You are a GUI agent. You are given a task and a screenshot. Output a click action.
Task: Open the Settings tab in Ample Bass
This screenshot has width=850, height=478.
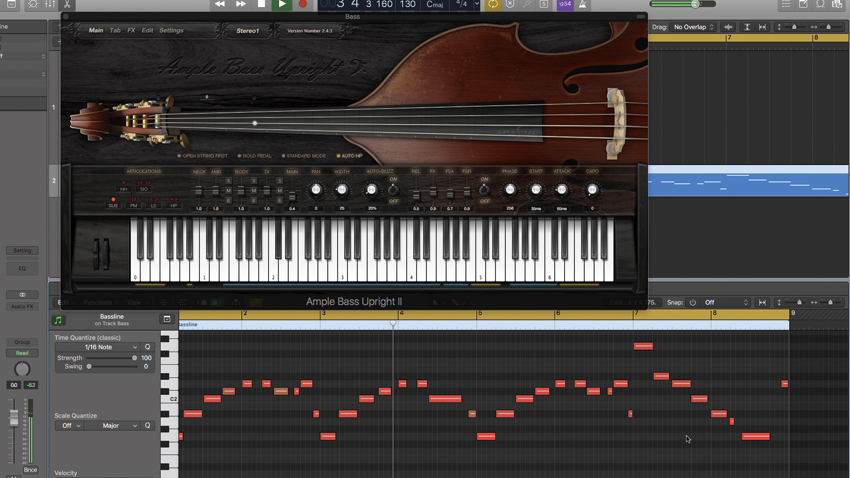171,30
